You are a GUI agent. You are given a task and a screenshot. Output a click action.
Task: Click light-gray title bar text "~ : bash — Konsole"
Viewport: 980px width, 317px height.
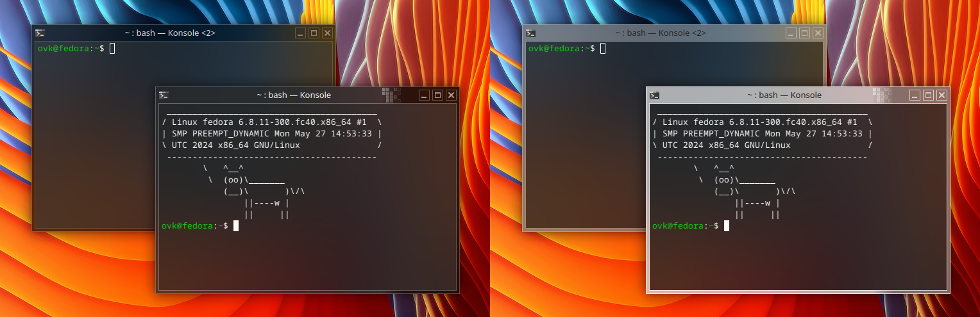(784, 95)
